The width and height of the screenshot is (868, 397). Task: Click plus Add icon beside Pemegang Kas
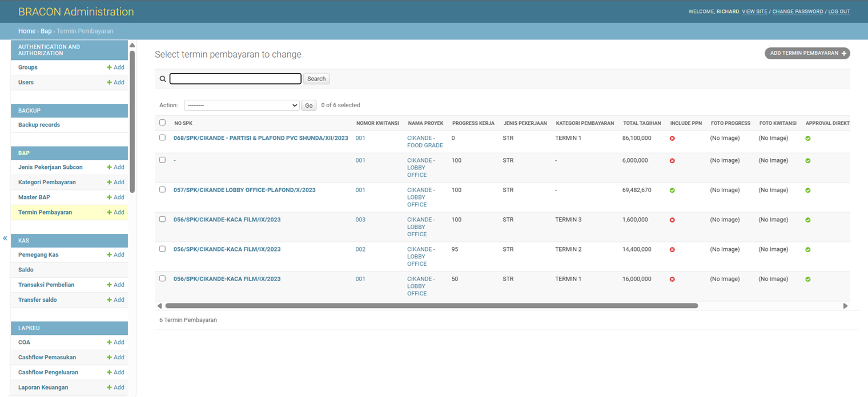pos(115,255)
